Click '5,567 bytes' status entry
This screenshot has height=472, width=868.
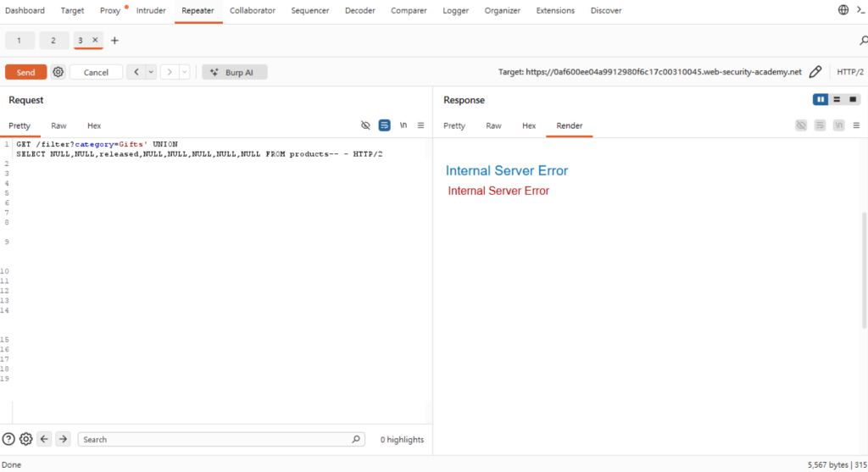click(x=827, y=465)
